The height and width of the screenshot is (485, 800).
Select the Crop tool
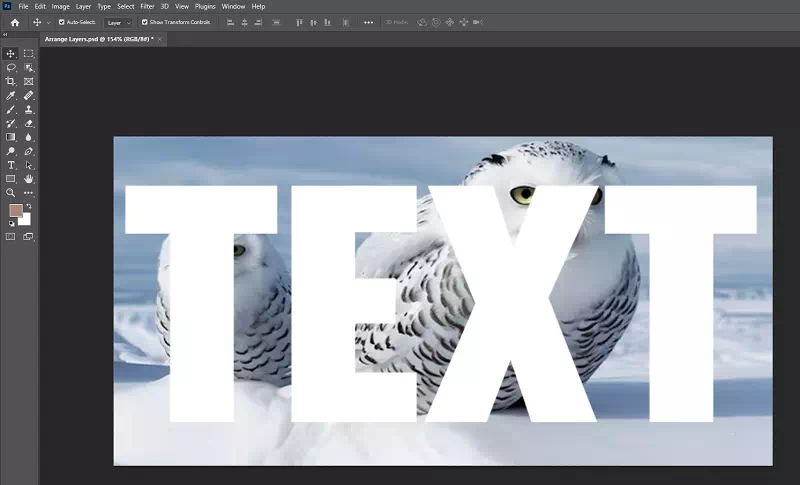[x=10, y=81]
